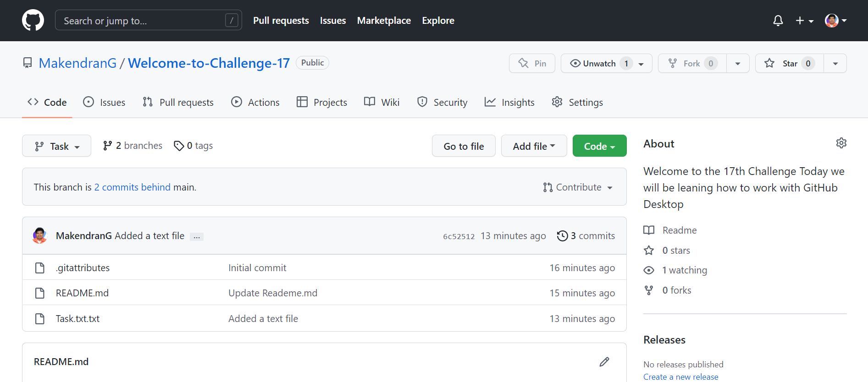Switch to the Code tab

tap(47, 102)
